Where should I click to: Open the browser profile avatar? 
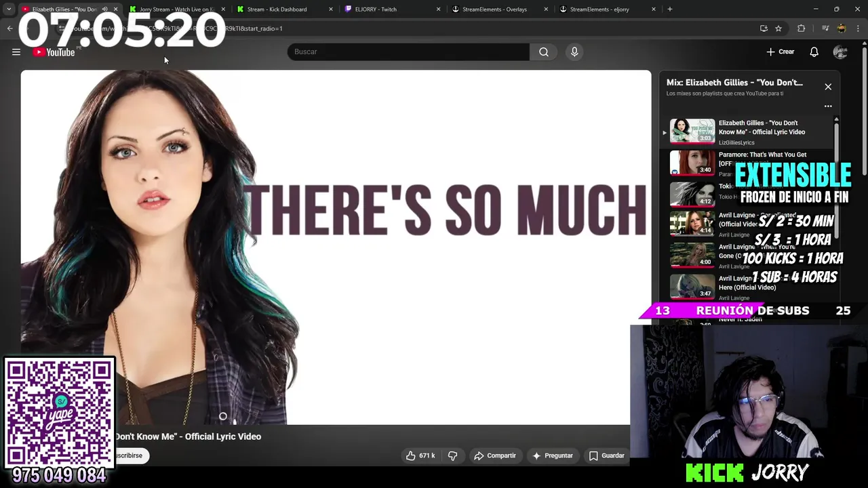click(842, 28)
